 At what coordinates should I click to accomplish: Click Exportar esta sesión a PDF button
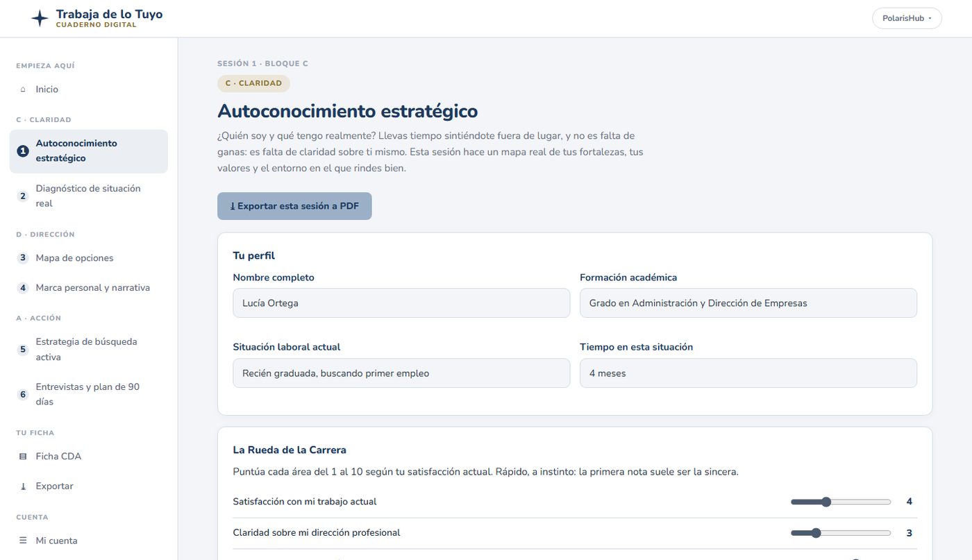[294, 206]
